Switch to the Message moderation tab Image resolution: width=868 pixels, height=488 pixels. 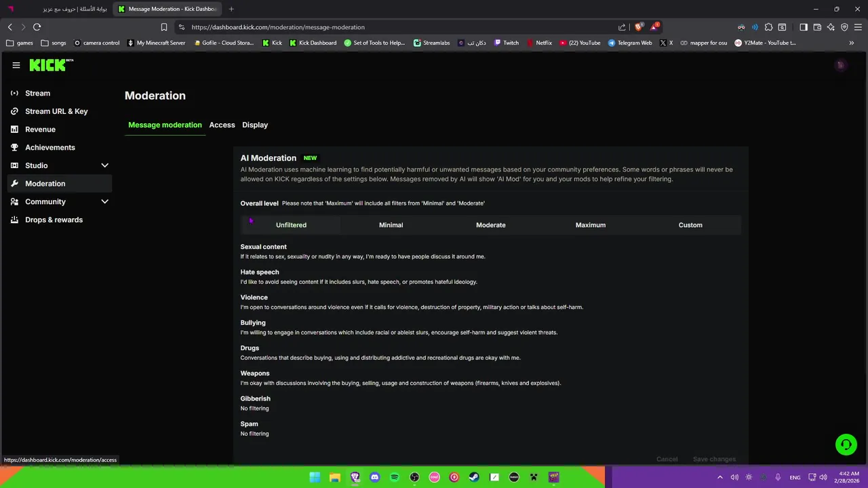point(165,125)
